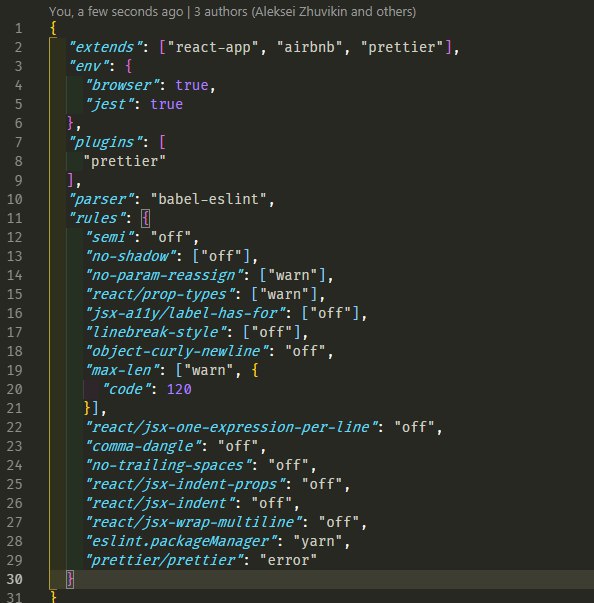Click the "react/jsx-wrap-multiline" rule key
594x603 pixels.
(x=194, y=522)
